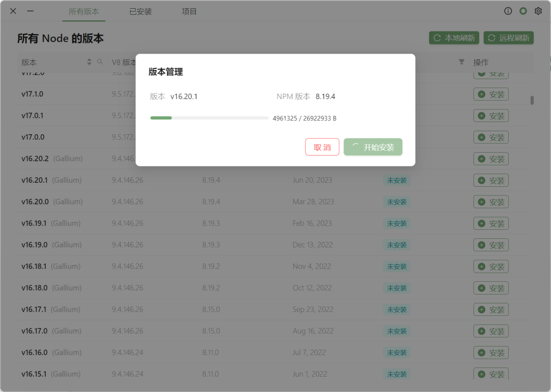The height and width of the screenshot is (392, 551).
Task: Install Node v16.18.0
Action: [x=491, y=288]
